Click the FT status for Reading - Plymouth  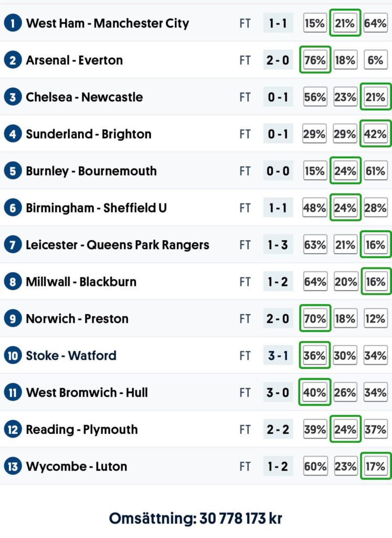click(245, 429)
